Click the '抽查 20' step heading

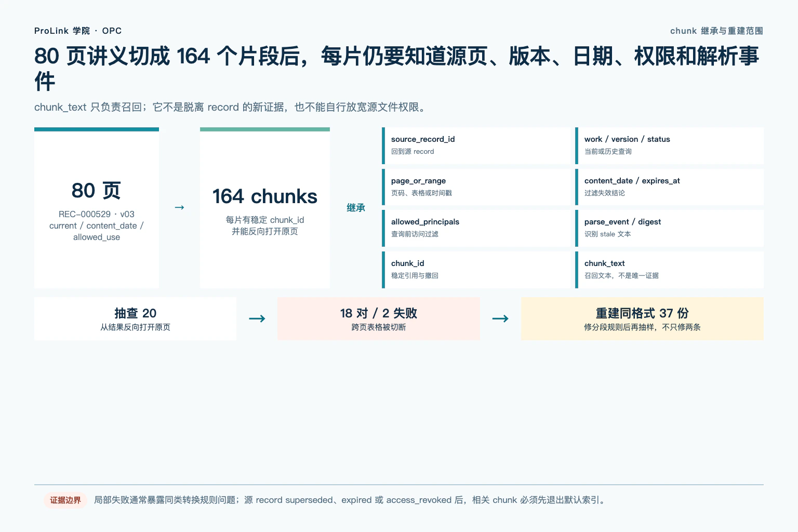coord(135,313)
